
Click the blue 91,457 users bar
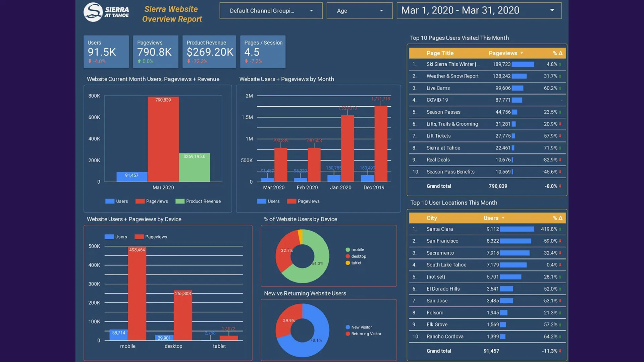(x=132, y=177)
